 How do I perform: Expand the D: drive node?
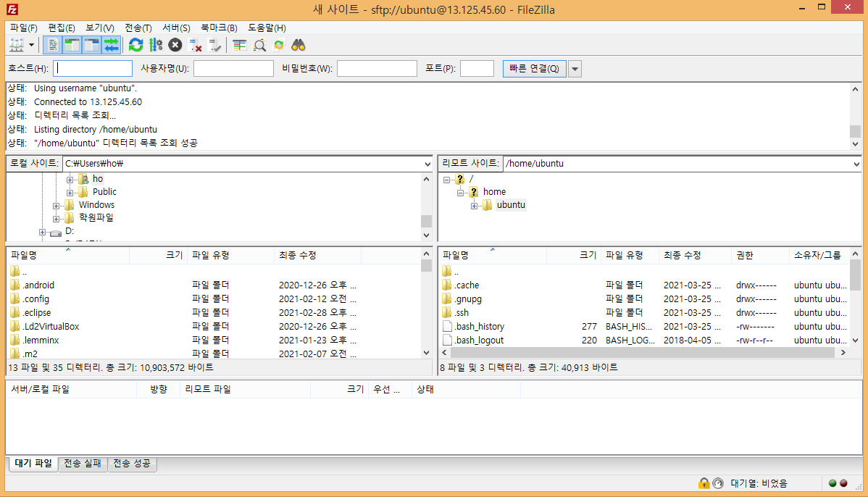(42, 232)
